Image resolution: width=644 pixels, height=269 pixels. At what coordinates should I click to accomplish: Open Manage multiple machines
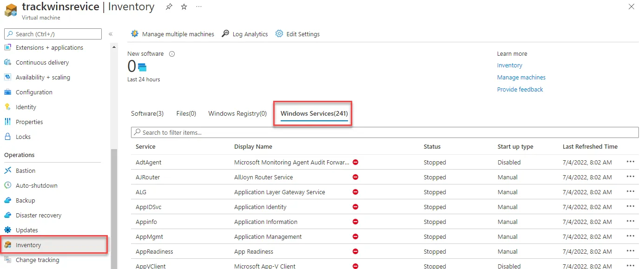pyautogui.click(x=172, y=34)
